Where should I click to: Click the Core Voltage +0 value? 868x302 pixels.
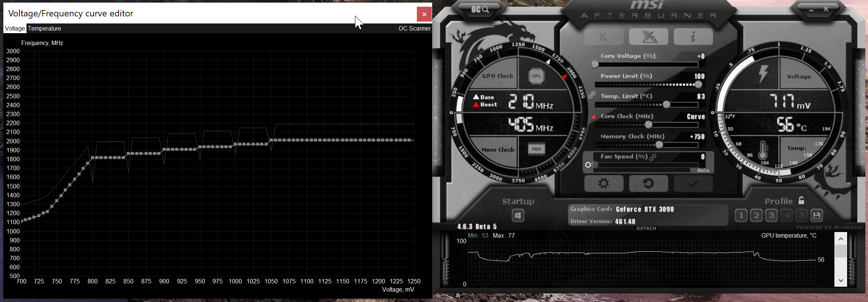(701, 56)
